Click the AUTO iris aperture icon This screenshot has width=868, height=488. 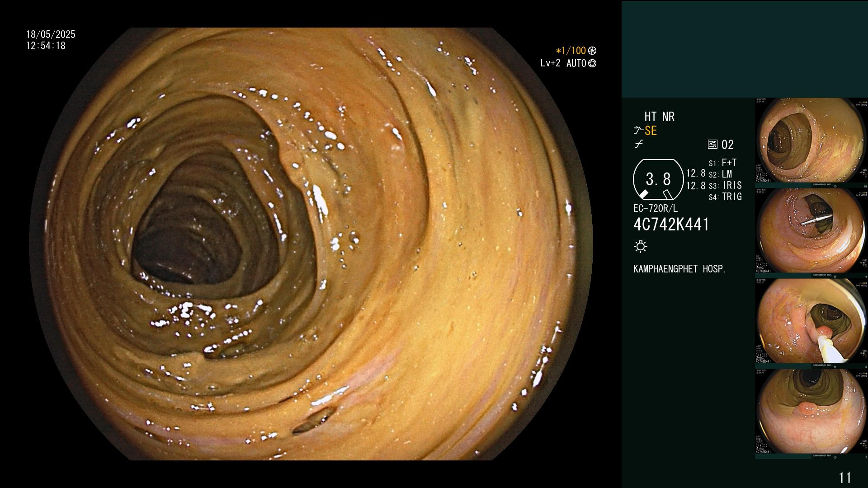point(592,63)
